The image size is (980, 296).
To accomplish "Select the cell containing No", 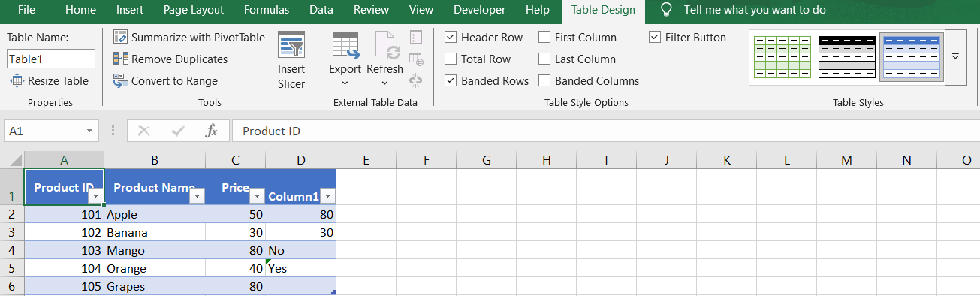I will point(300,250).
